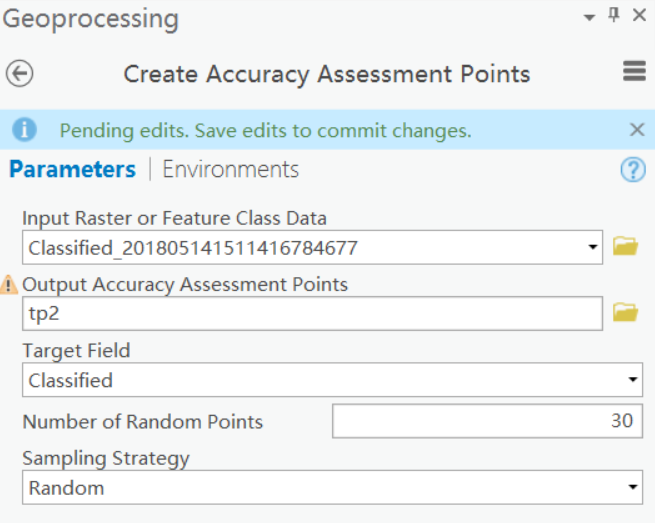Open Geoprocessing pane options dropdown arrow
The image size is (655, 523).
[590, 16]
